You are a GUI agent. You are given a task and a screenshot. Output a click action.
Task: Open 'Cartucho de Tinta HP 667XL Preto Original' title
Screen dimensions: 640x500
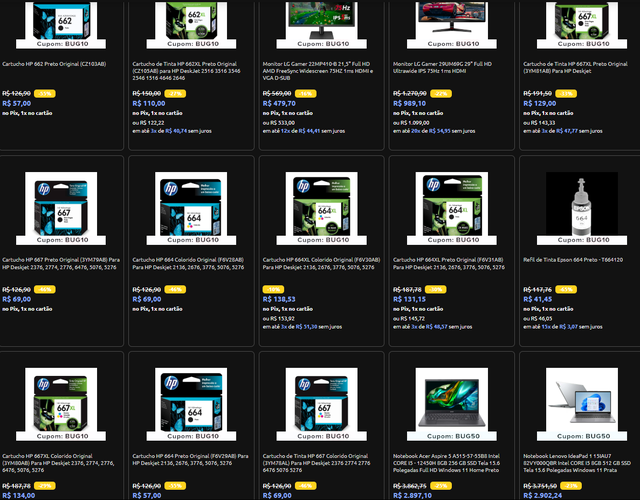coord(575,67)
